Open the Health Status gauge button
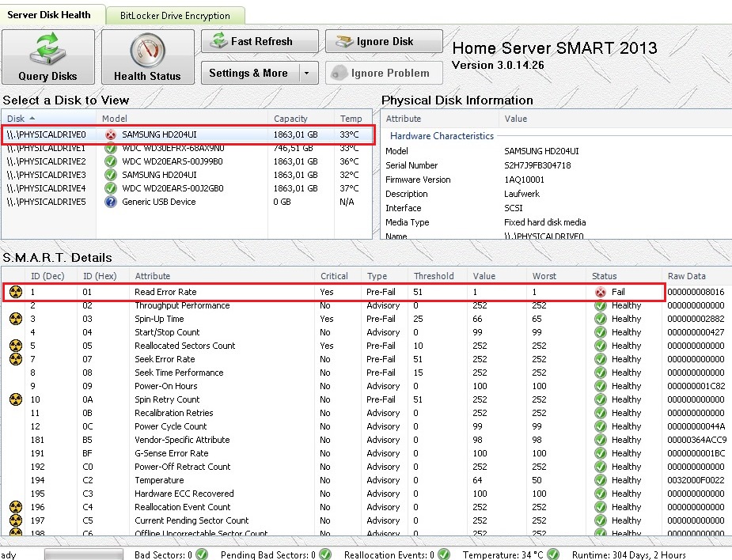 (x=147, y=57)
